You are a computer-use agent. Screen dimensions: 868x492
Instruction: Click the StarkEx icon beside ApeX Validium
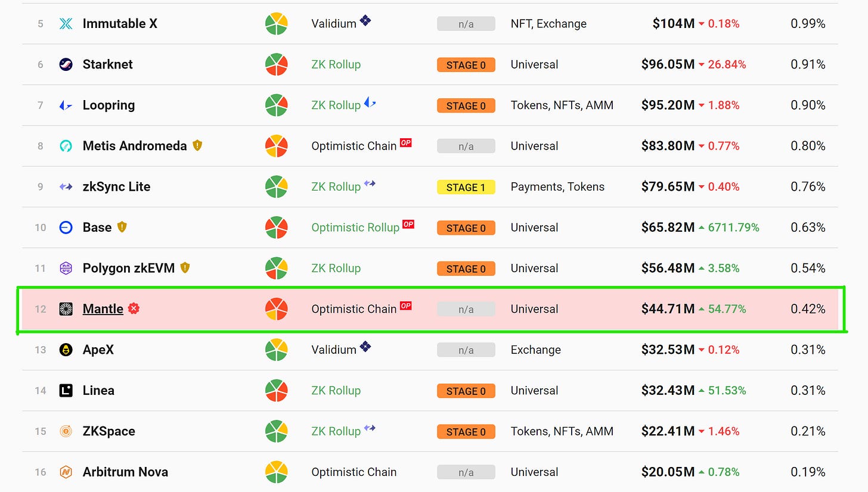click(x=365, y=347)
